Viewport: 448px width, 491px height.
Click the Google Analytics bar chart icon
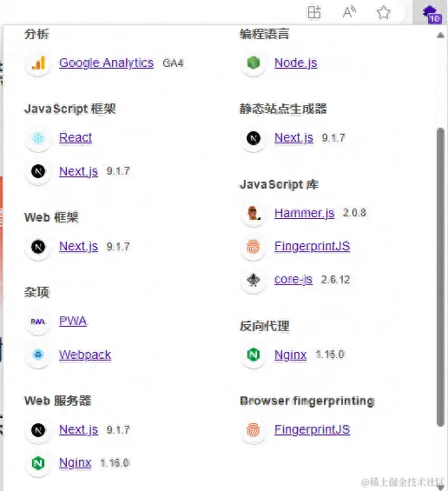pos(38,63)
